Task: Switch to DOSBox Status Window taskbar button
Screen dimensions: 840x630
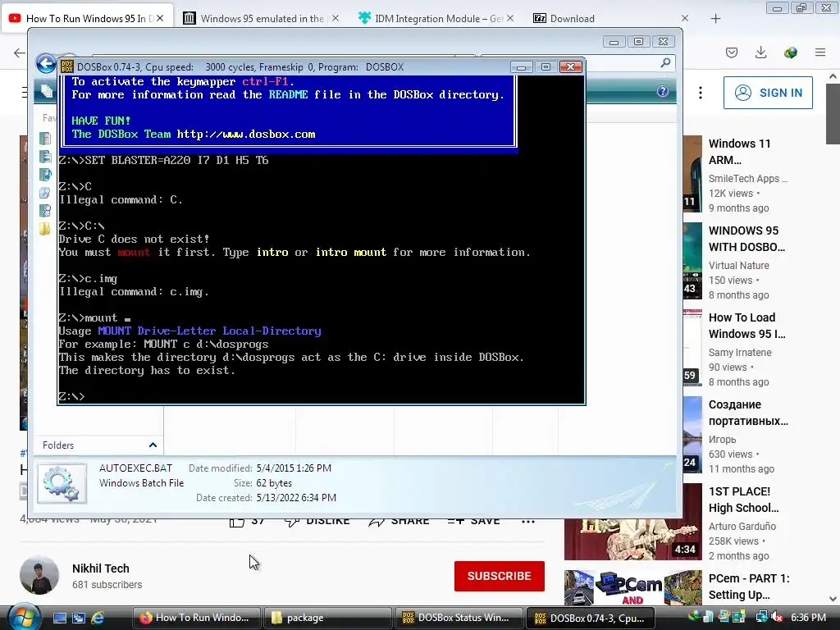Action: 459,618
